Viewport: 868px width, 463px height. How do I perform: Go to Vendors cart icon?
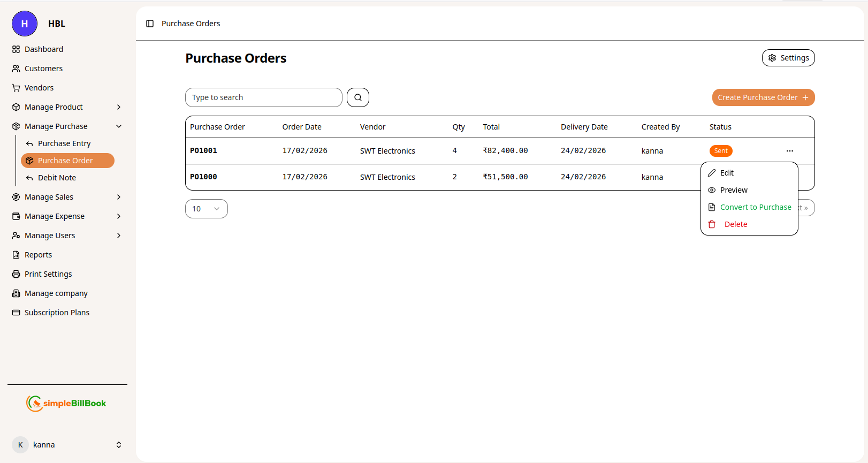[16, 88]
